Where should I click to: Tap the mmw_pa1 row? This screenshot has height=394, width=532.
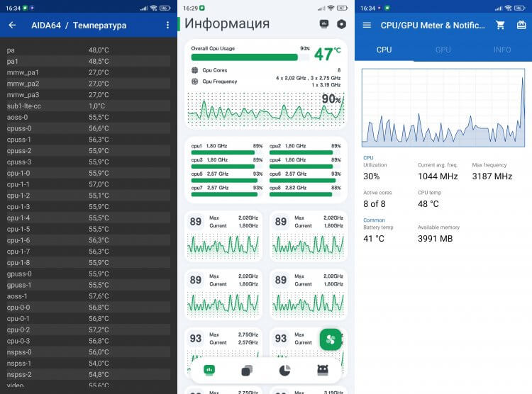tap(88, 72)
